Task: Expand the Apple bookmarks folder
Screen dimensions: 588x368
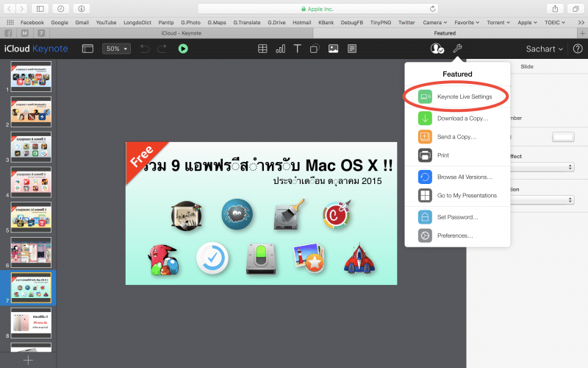Action: click(527, 23)
